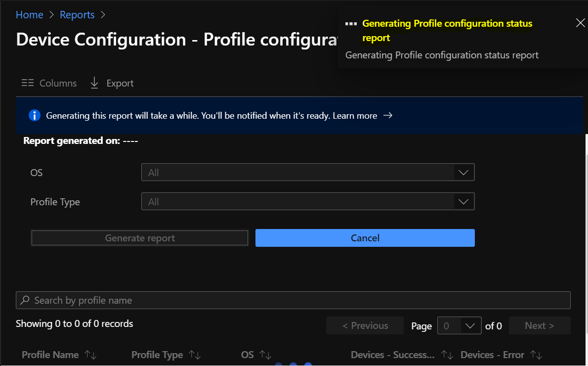Click the Profile Name column header

(x=50, y=355)
